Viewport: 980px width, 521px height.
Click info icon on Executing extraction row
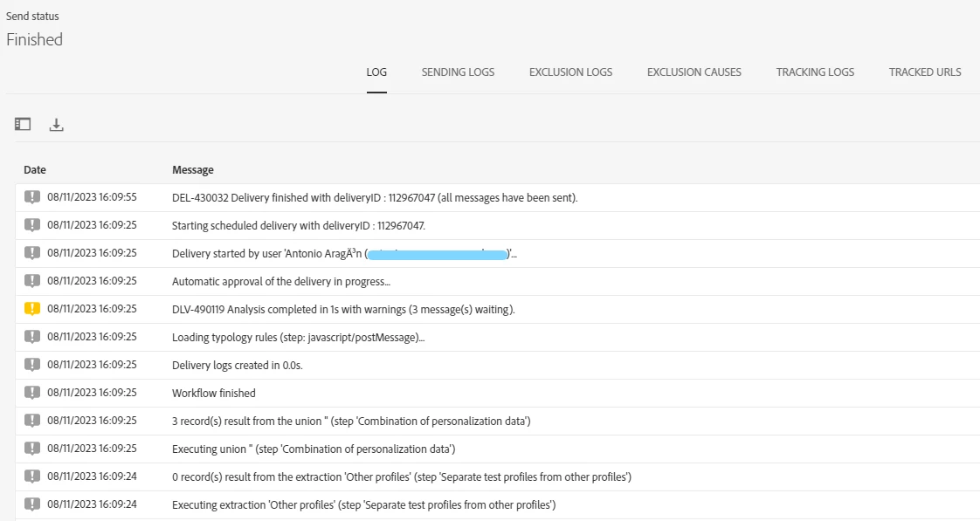pyautogui.click(x=31, y=504)
